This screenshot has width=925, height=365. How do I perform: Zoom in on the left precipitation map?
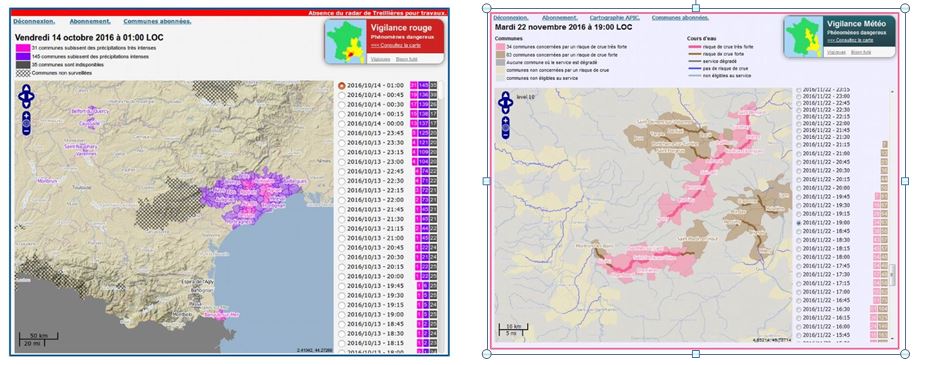(27, 116)
